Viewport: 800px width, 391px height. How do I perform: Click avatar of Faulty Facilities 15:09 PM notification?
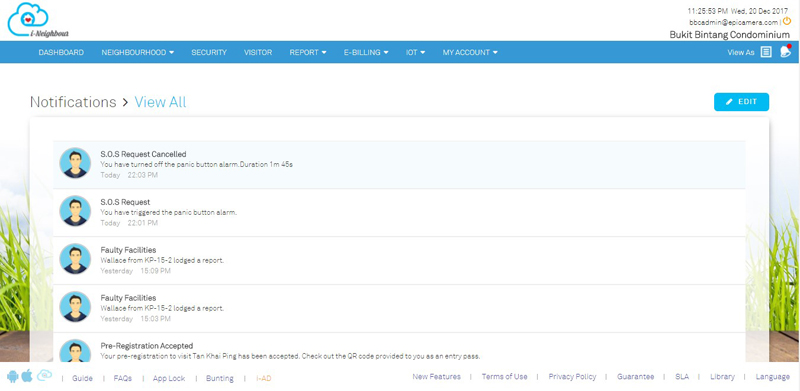point(75,259)
